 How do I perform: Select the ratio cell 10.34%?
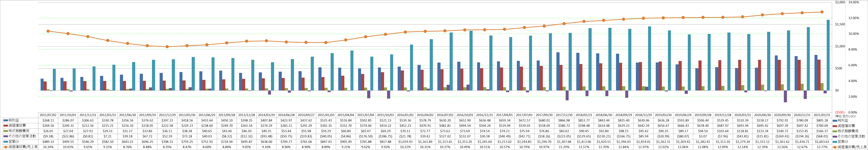tap(48, 147)
